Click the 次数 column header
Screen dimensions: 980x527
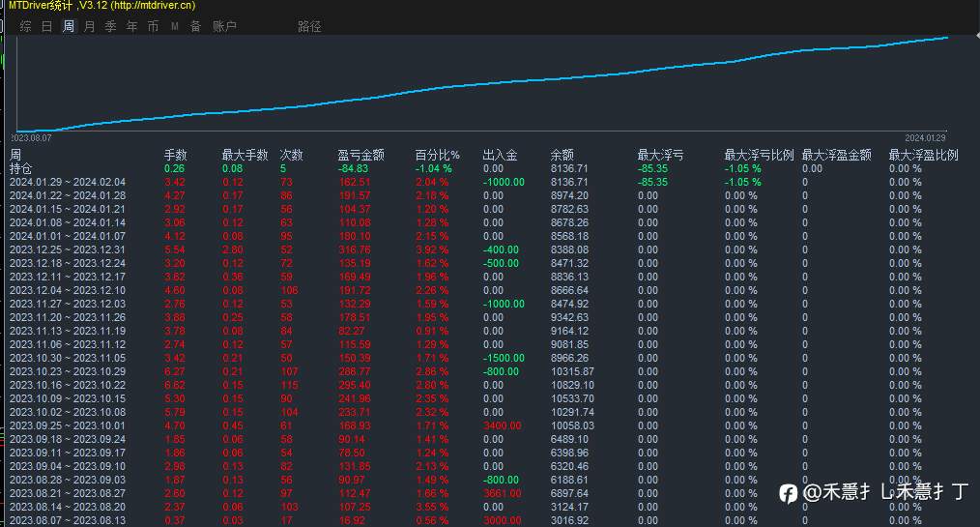pos(291,155)
